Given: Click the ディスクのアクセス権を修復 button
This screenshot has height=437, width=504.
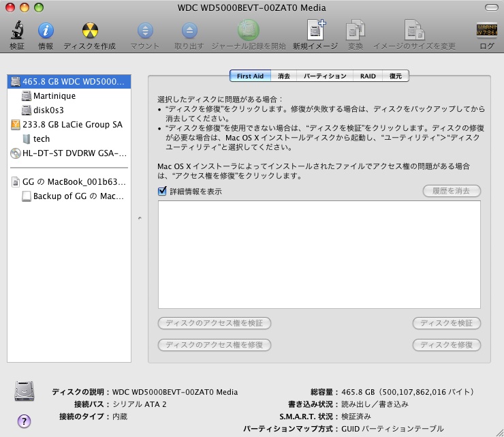Looking at the screenshot, I should pos(215,345).
